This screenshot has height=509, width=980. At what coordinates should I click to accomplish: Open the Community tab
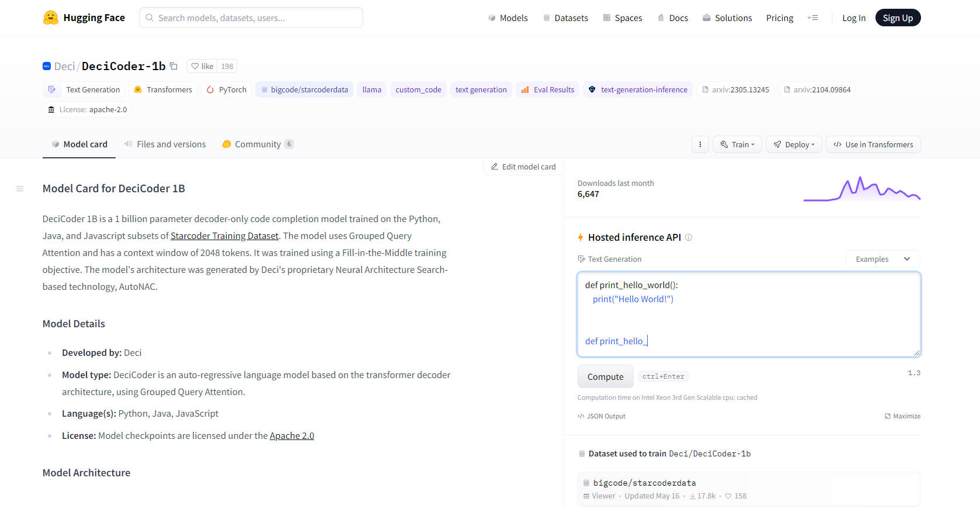point(258,144)
